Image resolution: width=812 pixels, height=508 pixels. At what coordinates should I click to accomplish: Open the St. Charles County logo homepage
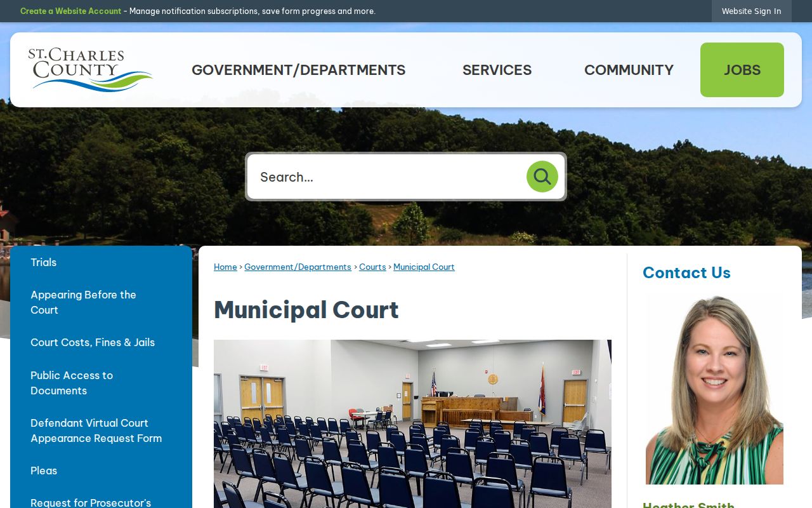pyautogui.click(x=90, y=70)
